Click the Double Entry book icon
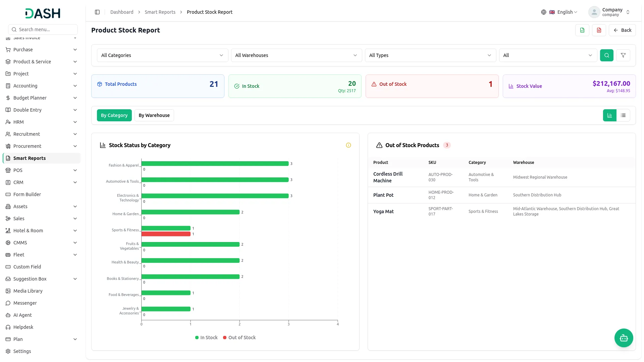The image size is (644, 362). (x=8, y=110)
